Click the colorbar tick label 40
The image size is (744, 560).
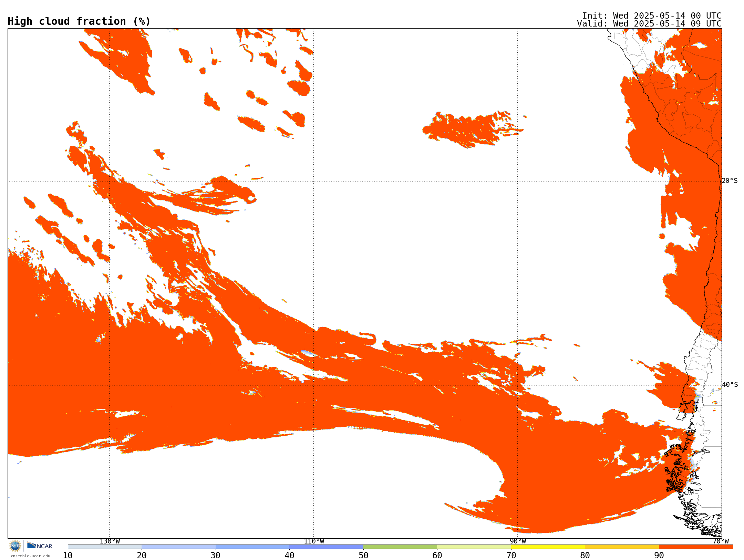click(x=289, y=556)
